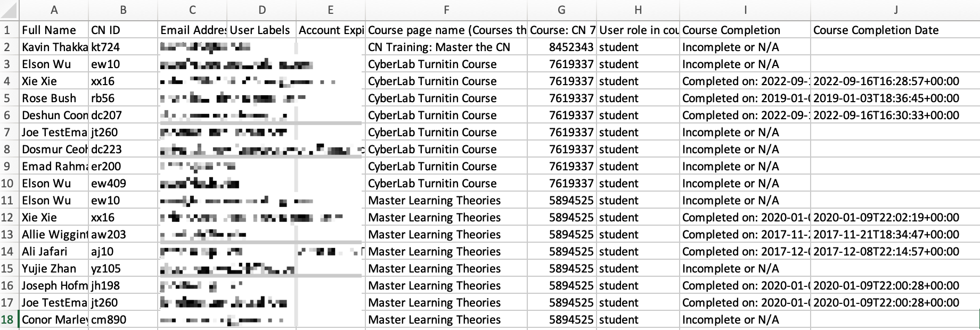
Task: Select 'student' role in Ali Jafari's row
Action: tap(638, 251)
